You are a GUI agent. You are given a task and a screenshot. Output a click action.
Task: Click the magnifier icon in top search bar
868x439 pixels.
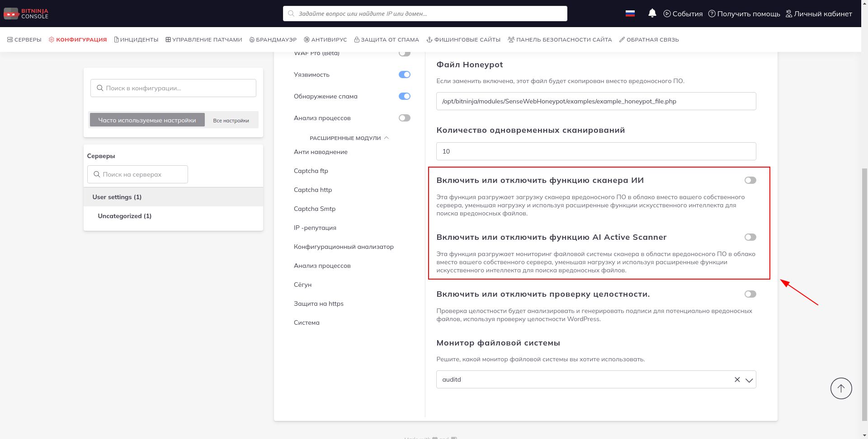point(291,14)
